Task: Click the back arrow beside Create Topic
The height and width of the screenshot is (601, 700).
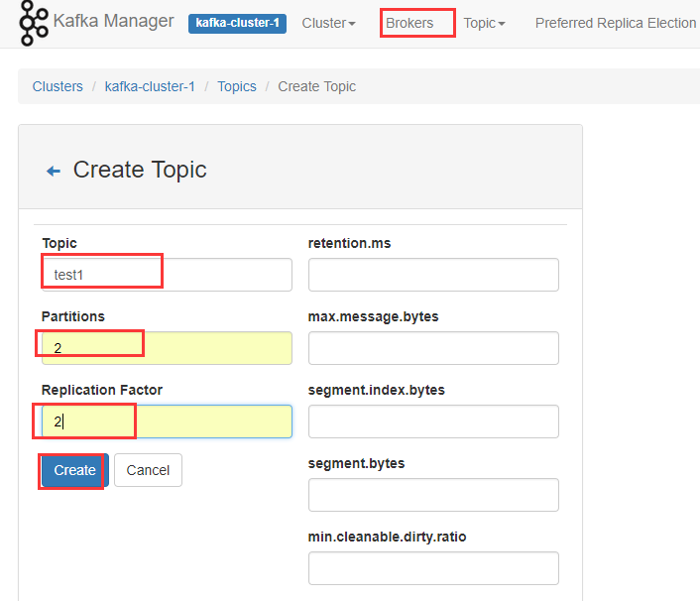Action: [54, 171]
